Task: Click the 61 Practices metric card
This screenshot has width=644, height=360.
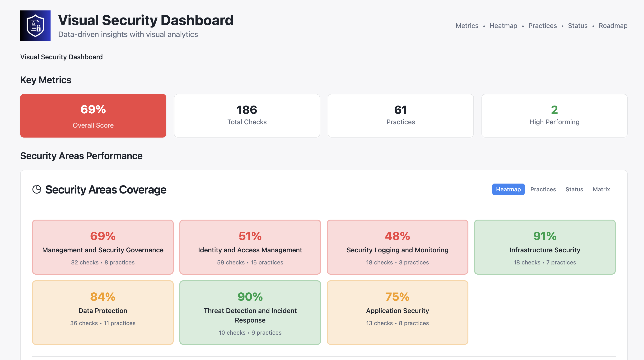Action: 401,116
